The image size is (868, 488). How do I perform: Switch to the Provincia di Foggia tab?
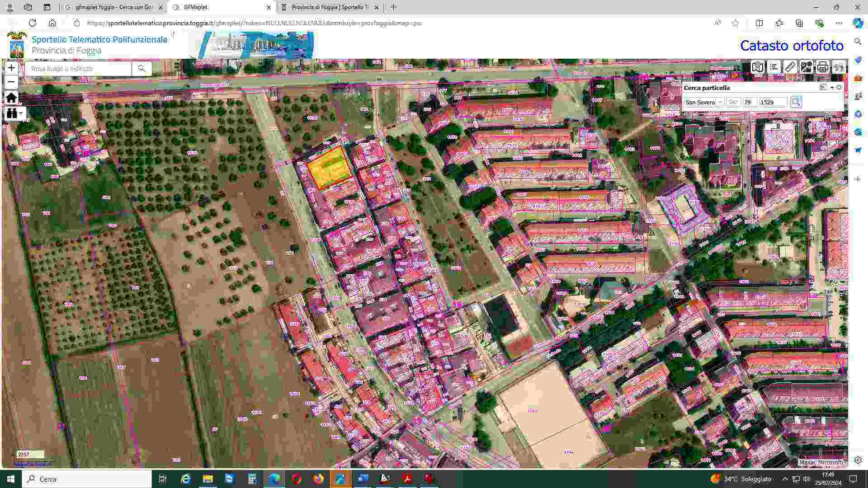point(330,7)
